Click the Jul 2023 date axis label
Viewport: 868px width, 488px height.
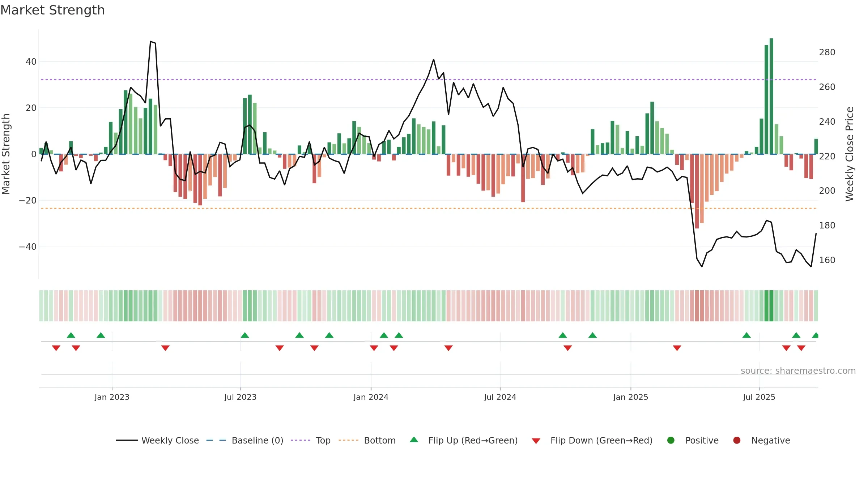pos(241,397)
